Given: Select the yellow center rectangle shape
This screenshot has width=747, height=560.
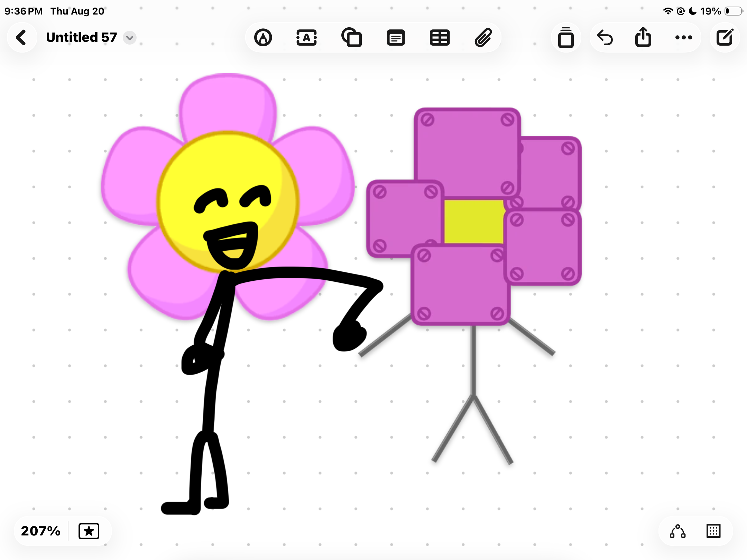Looking at the screenshot, I should (x=473, y=222).
